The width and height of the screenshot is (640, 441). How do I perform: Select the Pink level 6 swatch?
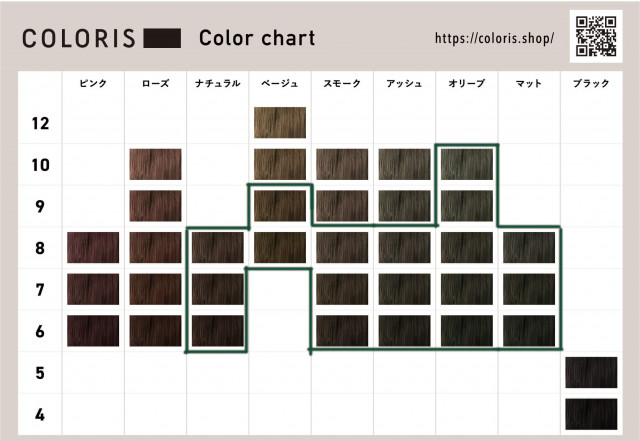(93, 330)
